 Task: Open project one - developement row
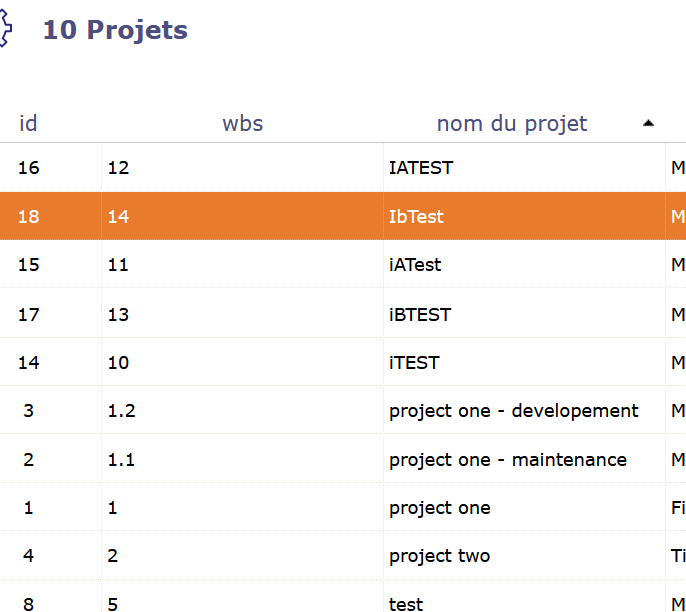513,411
